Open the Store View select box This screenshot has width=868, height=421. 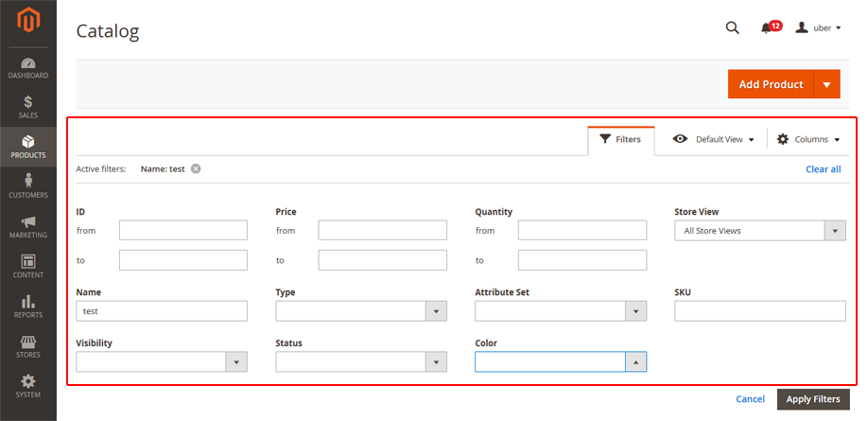(760, 231)
